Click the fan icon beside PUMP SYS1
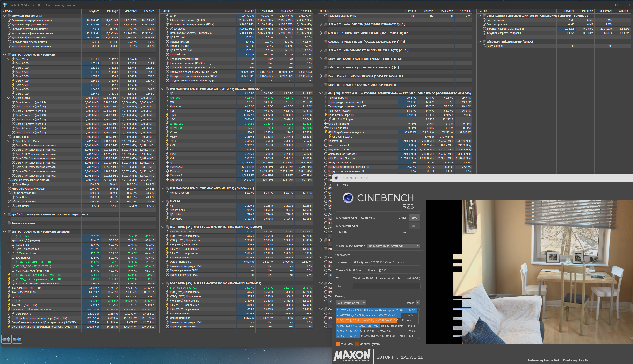This screenshot has height=364, width=633. 167,167
